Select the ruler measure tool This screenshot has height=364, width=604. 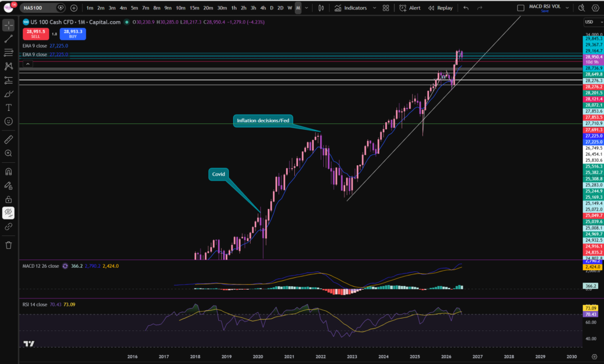(x=8, y=139)
